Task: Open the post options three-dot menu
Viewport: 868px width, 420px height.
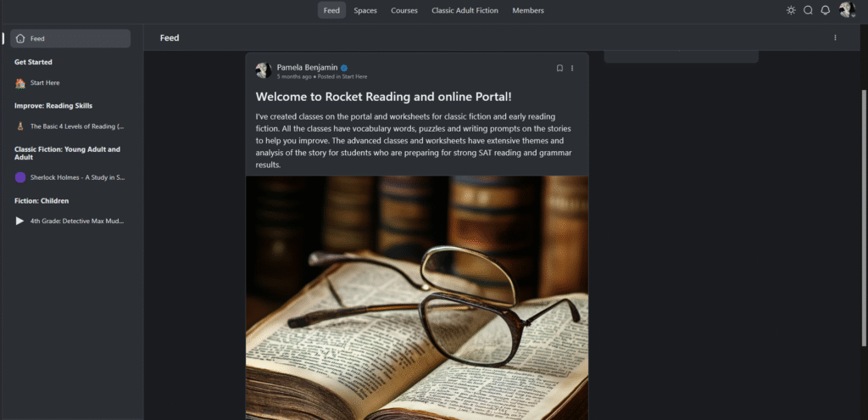Action: coord(572,68)
